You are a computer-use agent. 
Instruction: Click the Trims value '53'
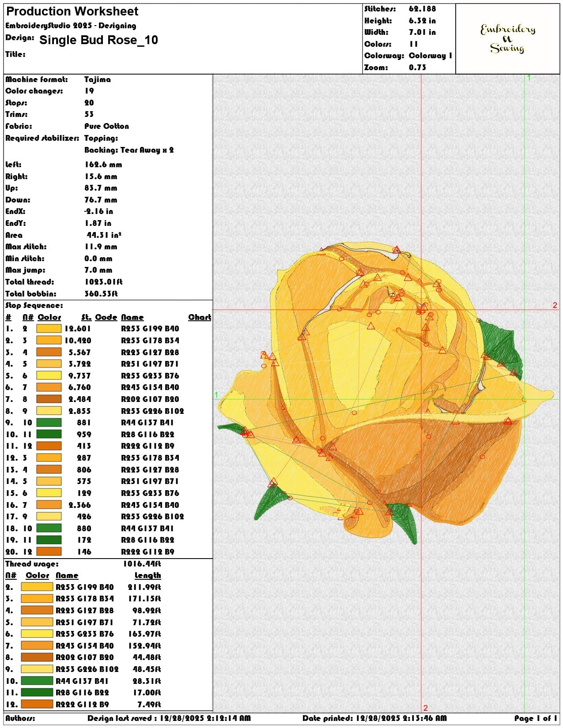[x=89, y=114]
